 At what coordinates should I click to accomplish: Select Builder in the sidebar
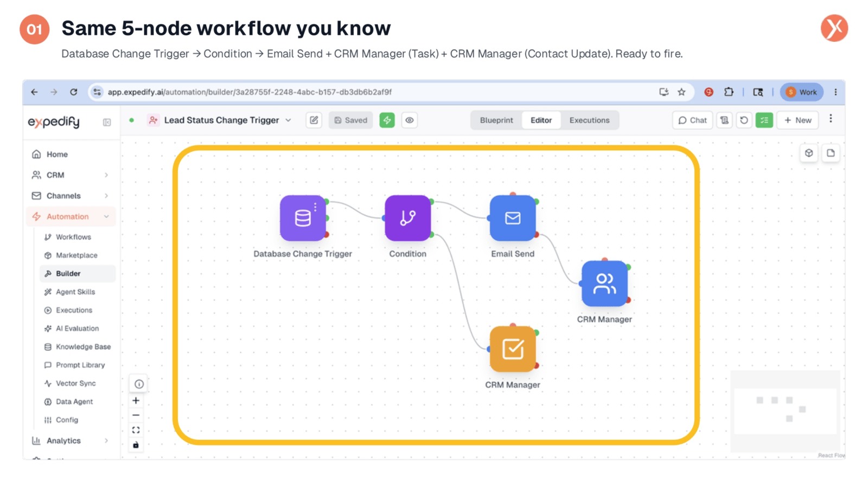pos(78,274)
